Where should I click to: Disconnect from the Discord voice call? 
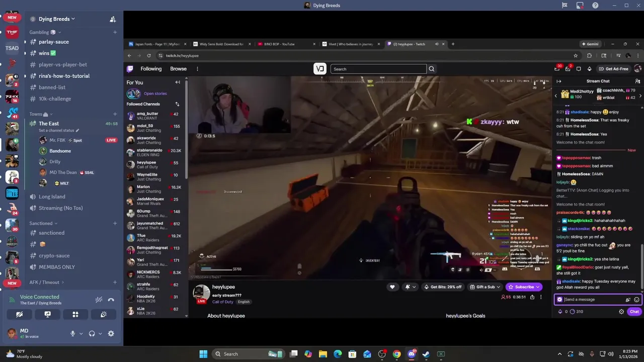[x=111, y=300]
